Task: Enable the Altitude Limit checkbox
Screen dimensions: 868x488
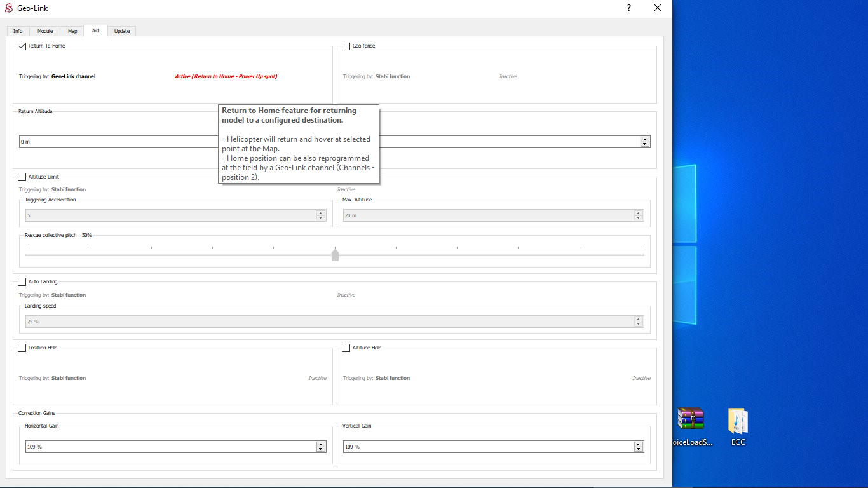Action: point(22,177)
